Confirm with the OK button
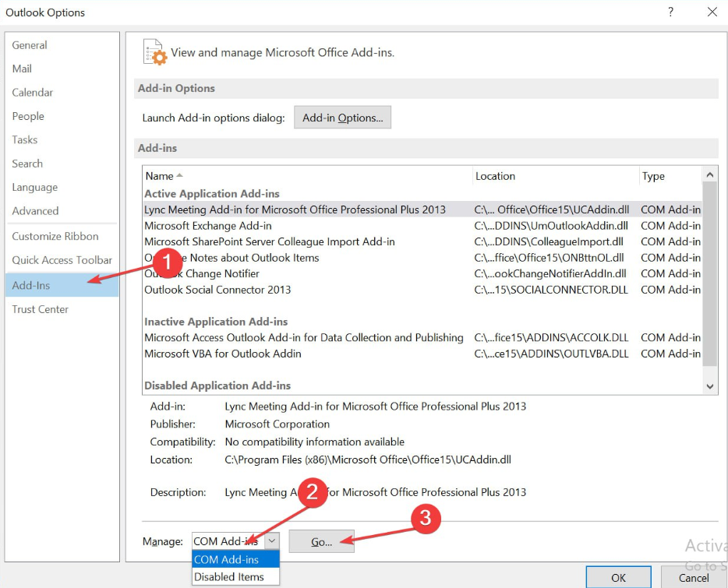The width and height of the screenshot is (728, 588). (x=618, y=577)
